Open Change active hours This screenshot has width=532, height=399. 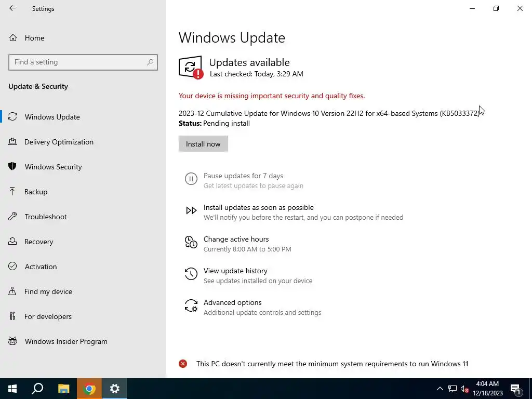(236, 239)
